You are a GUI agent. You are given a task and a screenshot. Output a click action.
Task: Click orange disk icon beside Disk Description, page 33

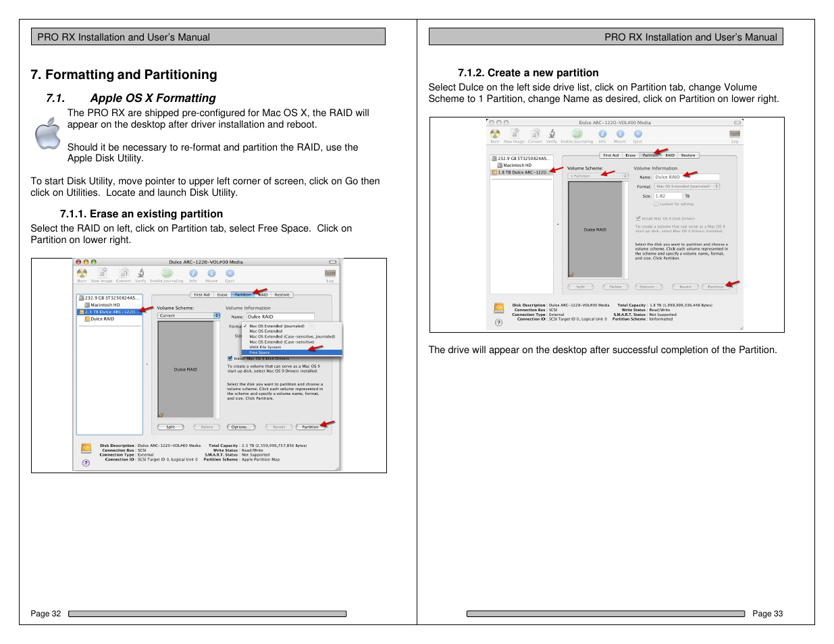click(499, 308)
